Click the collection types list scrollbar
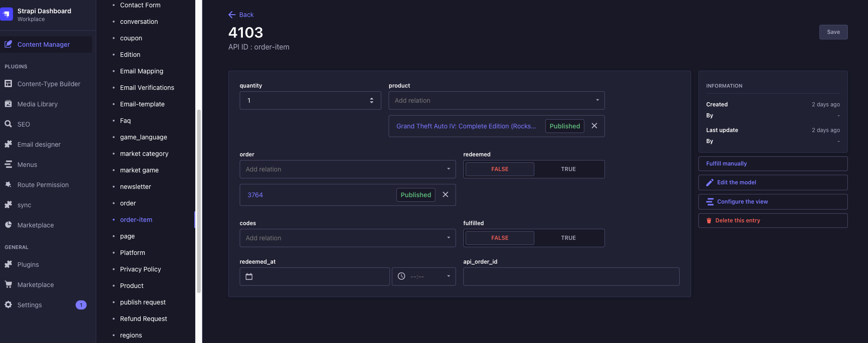This screenshot has width=868, height=343. tap(199, 201)
